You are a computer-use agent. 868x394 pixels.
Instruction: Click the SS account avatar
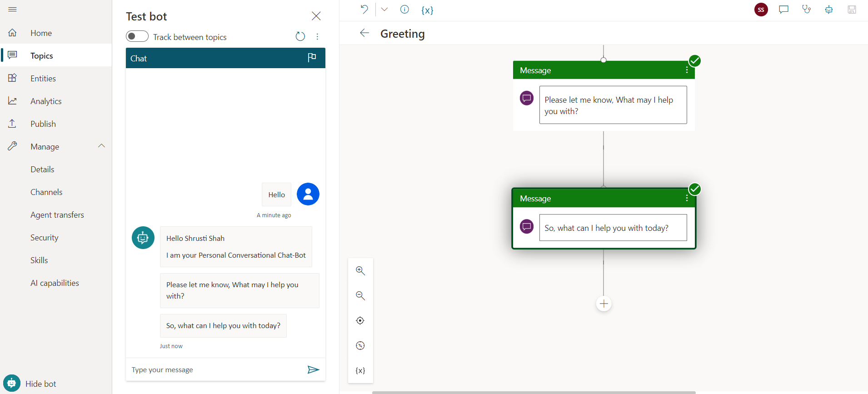(x=761, y=10)
